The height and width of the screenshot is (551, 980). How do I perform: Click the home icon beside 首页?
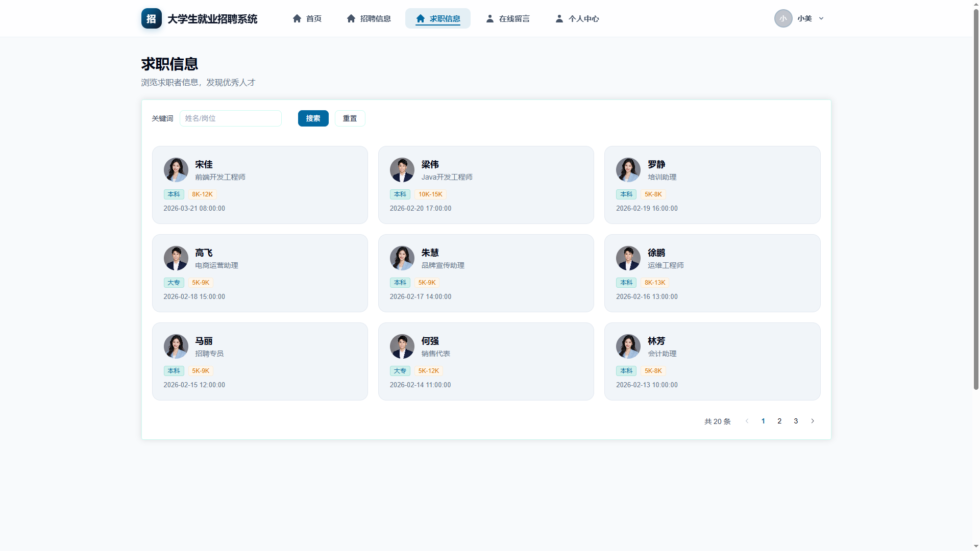click(x=297, y=18)
